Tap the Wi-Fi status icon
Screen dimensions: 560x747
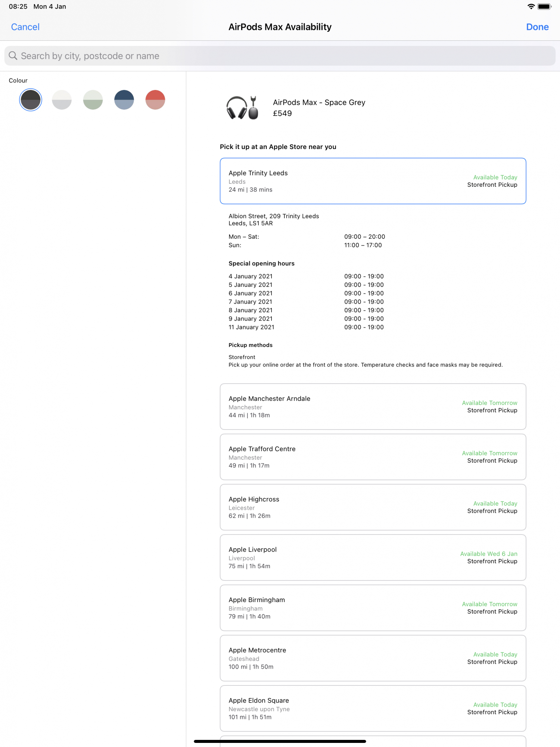pyautogui.click(x=531, y=6)
